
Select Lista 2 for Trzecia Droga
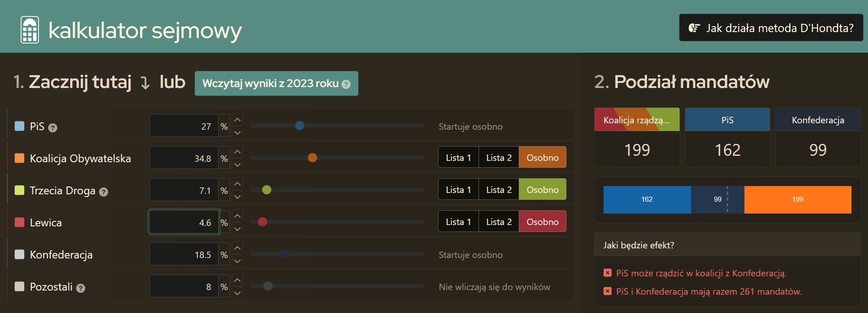(x=499, y=189)
